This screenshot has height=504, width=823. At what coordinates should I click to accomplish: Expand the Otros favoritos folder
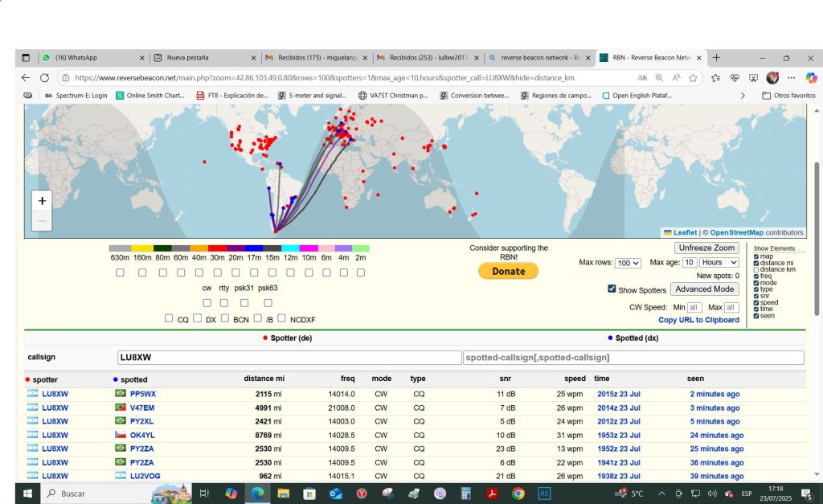pyautogui.click(x=788, y=95)
